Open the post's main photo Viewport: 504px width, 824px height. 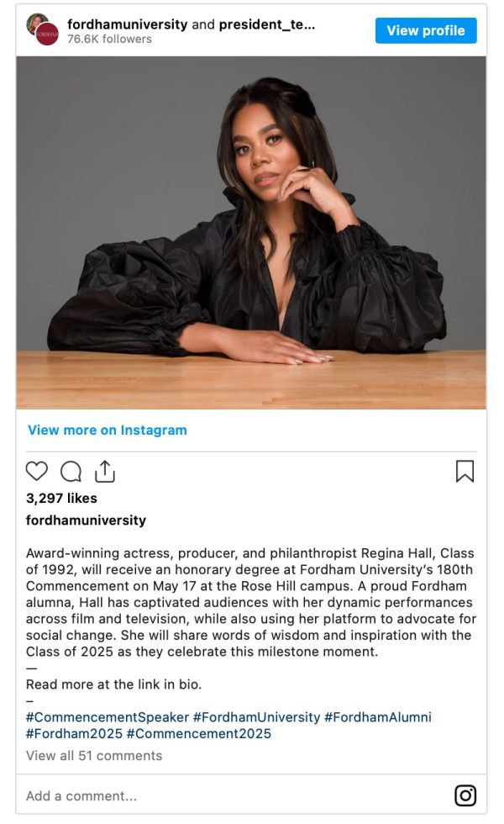[251, 232]
